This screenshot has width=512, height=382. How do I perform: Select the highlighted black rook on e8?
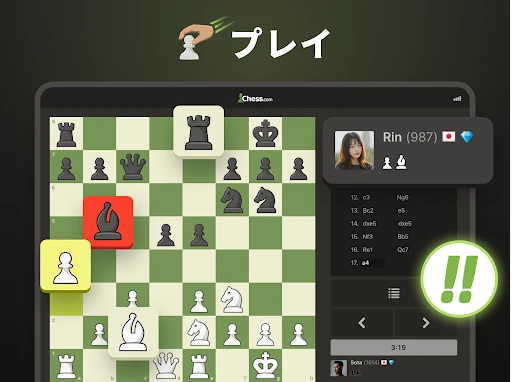[199, 131]
